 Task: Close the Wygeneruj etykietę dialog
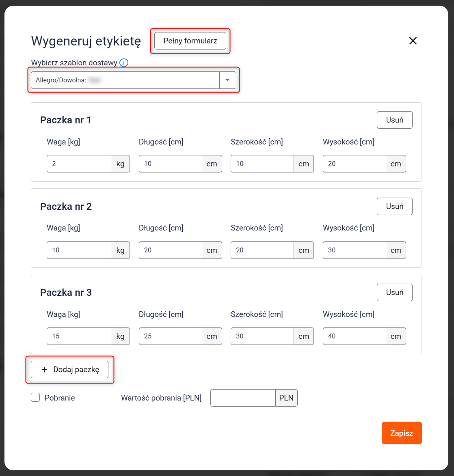click(x=413, y=41)
